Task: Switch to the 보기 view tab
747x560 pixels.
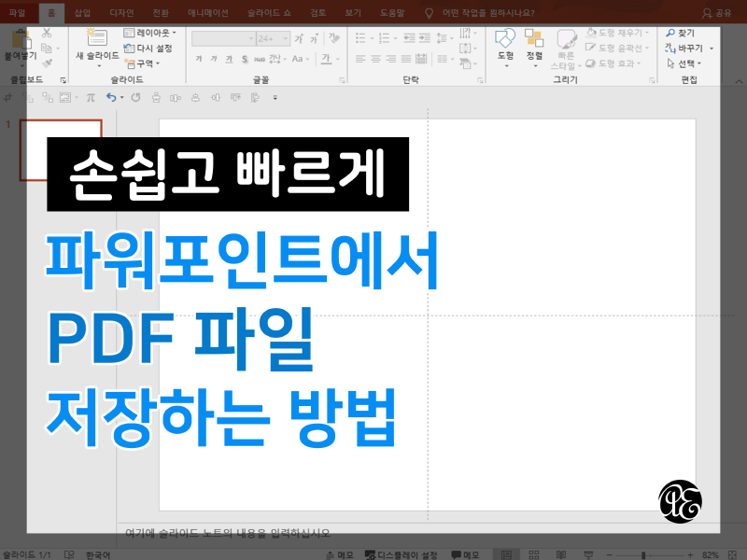Action: tap(353, 12)
